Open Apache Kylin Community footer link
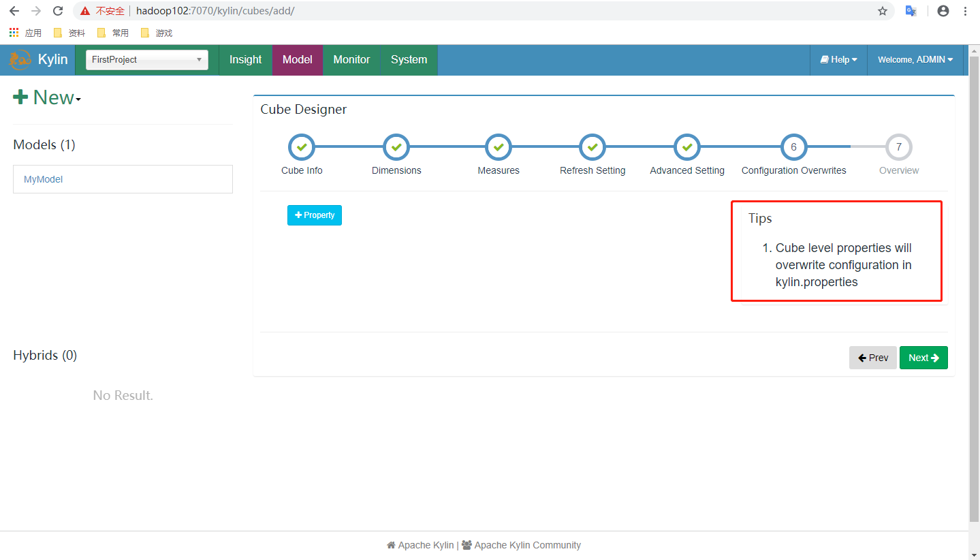This screenshot has height=560, width=980. click(x=521, y=545)
